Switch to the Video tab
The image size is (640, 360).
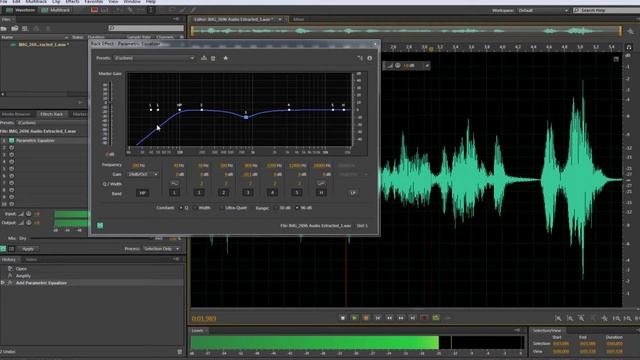coord(31,260)
